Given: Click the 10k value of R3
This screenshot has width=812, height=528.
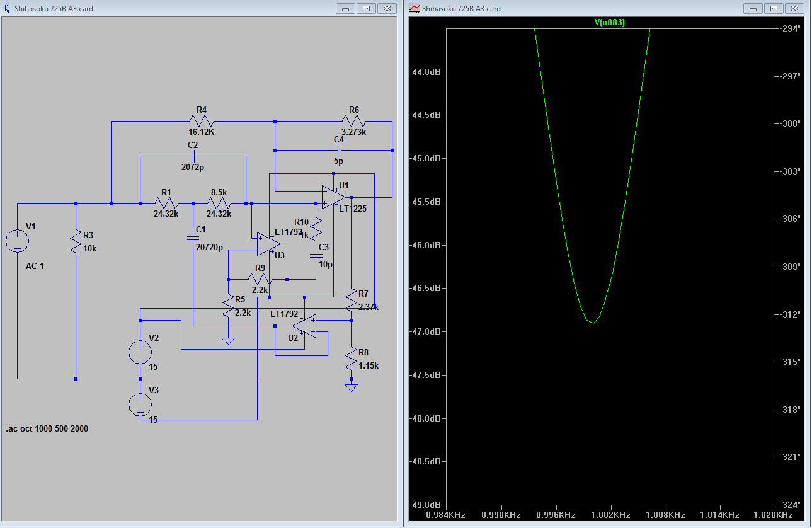Looking at the screenshot, I should click(90, 249).
